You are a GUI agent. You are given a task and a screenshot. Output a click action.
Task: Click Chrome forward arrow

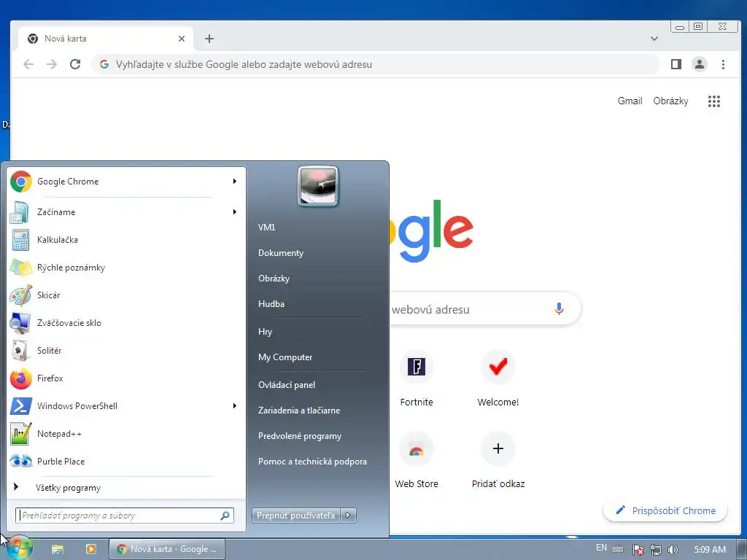tap(52, 64)
